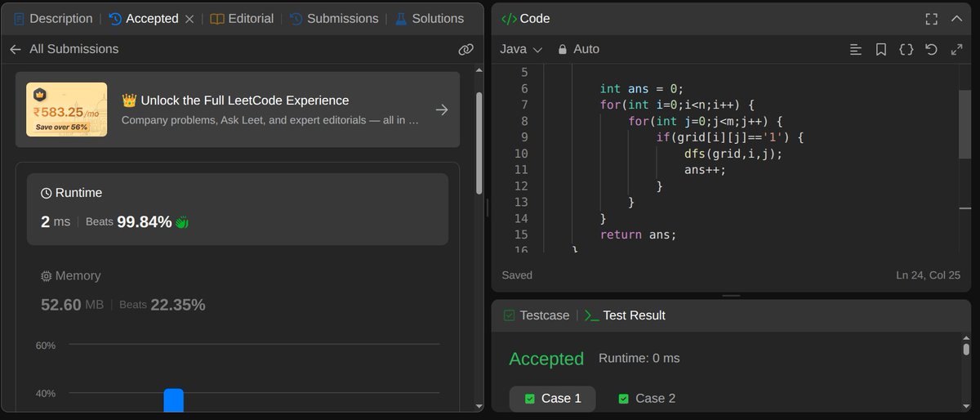Click on the 'return ans;' line
This screenshot has height=420, width=980.
coord(639,235)
